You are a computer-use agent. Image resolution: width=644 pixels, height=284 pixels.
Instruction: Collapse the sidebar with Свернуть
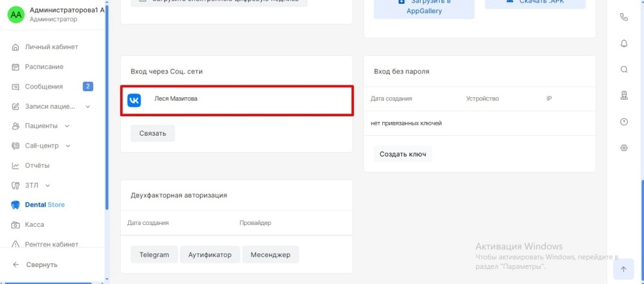42,265
